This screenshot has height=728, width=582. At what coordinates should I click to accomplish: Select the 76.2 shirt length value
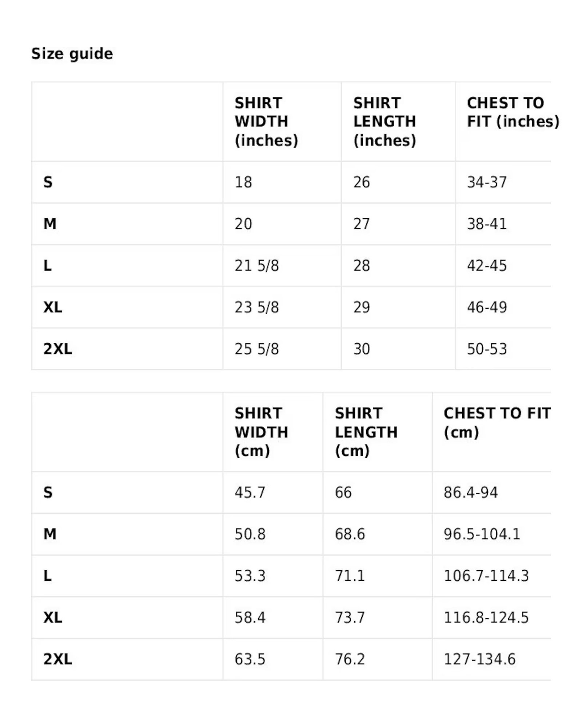point(350,659)
